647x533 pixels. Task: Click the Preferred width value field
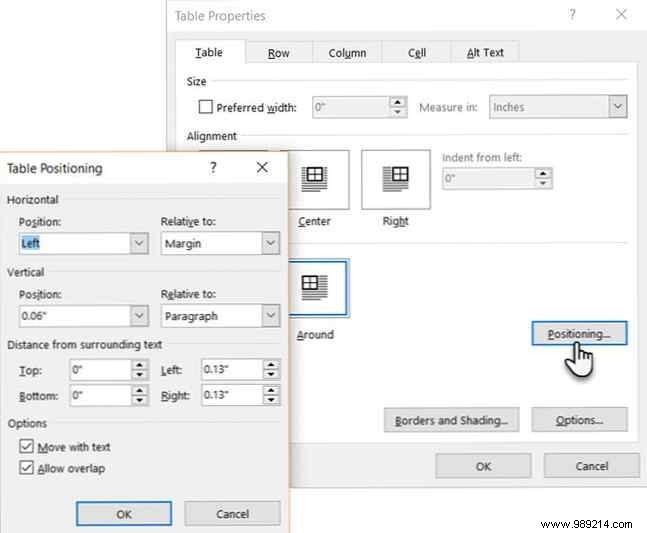point(351,107)
